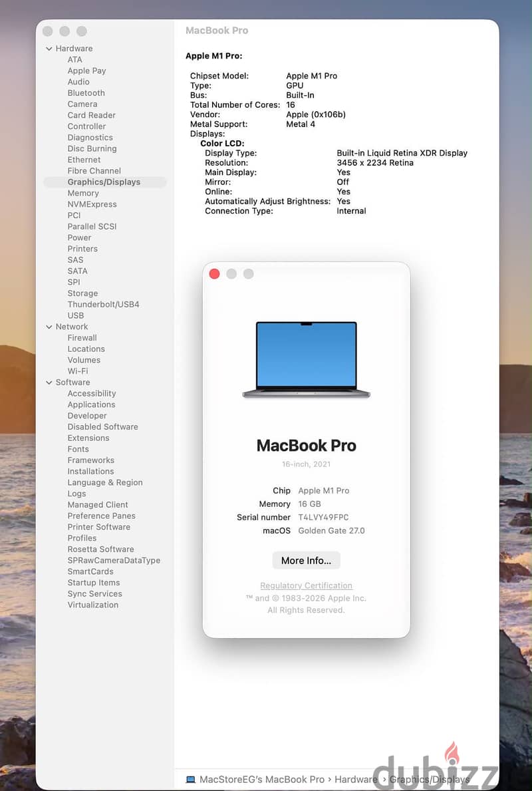The width and height of the screenshot is (532, 791).
Task: Select Controller in the sidebar
Action: (86, 126)
